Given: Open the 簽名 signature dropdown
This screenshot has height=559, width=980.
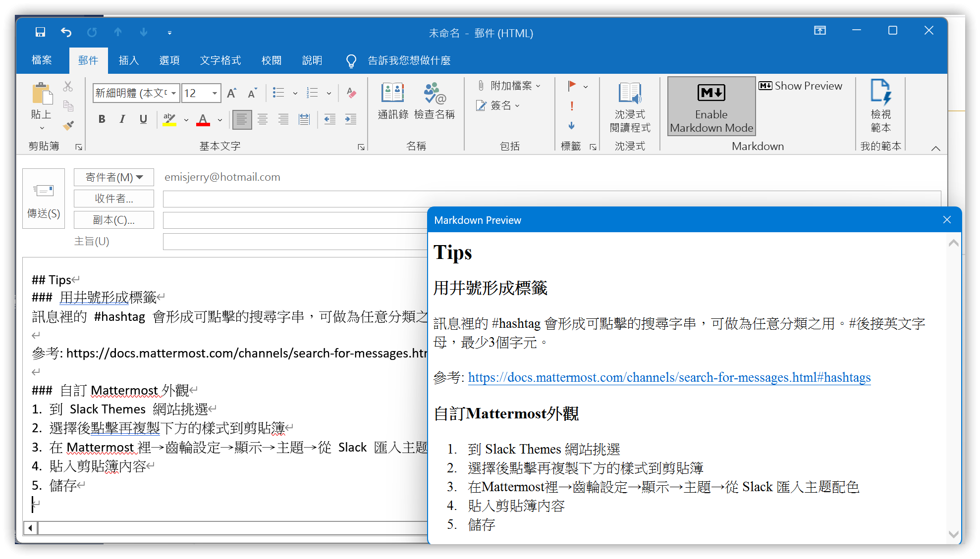Looking at the screenshot, I should point(497,105).
